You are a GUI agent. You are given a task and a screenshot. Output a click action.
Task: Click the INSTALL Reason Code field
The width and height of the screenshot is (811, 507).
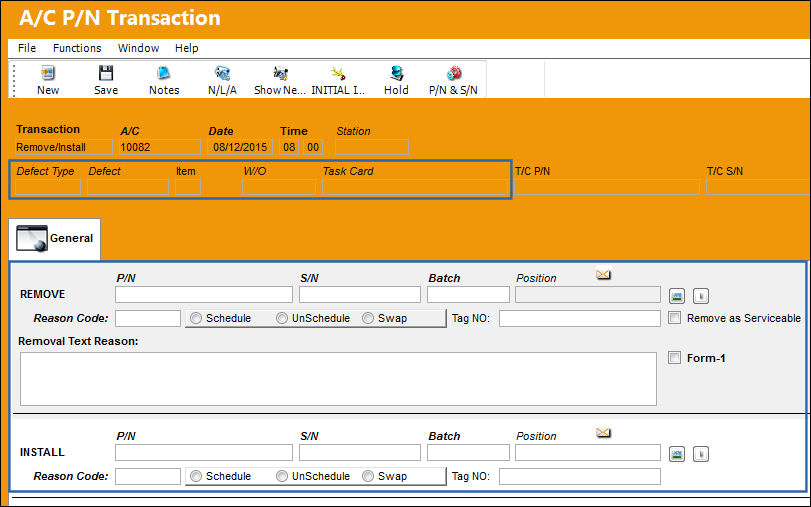pyautogui.click(x=148, y=476)
